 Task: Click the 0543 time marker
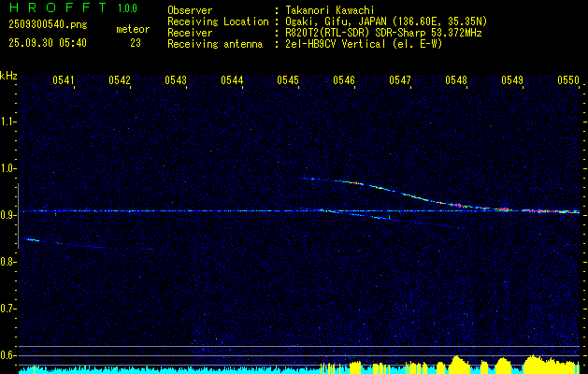tap(176, 80)
